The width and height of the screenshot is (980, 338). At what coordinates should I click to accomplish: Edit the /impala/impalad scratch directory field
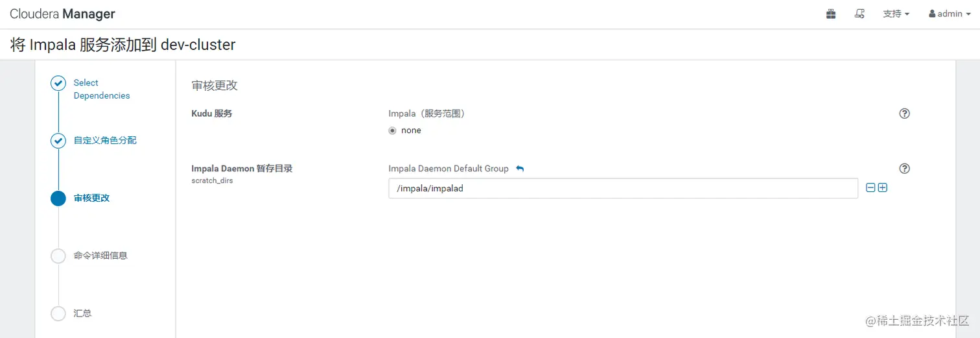(x=624, y=188)
